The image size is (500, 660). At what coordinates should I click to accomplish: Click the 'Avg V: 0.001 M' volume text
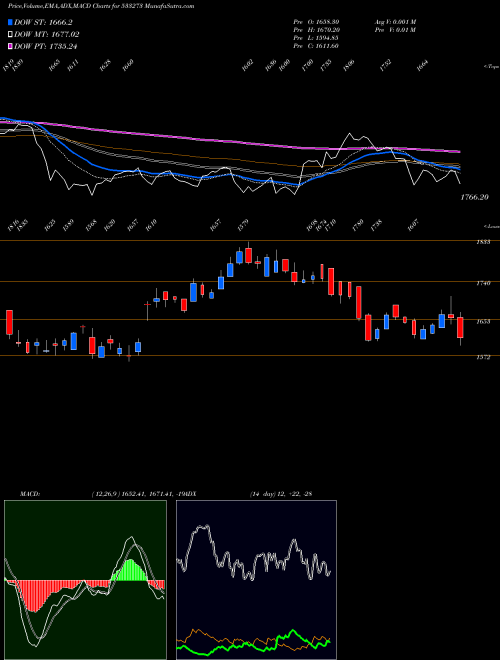click(395, 22)
